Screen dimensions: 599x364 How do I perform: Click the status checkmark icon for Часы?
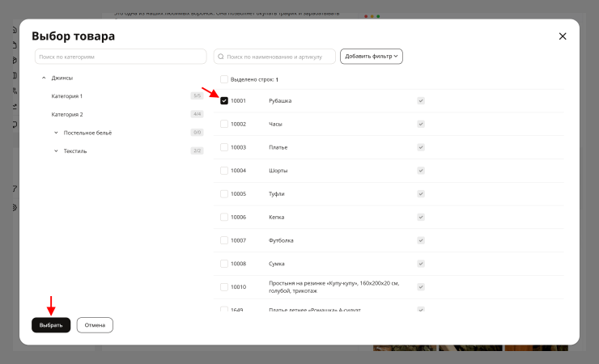(x=421, y=124)
